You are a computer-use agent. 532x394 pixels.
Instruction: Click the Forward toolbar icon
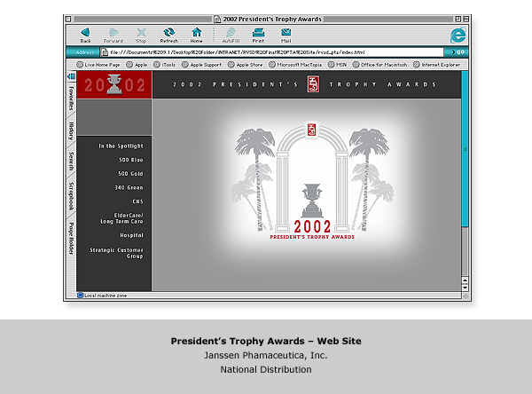click(x=113, y=33)
